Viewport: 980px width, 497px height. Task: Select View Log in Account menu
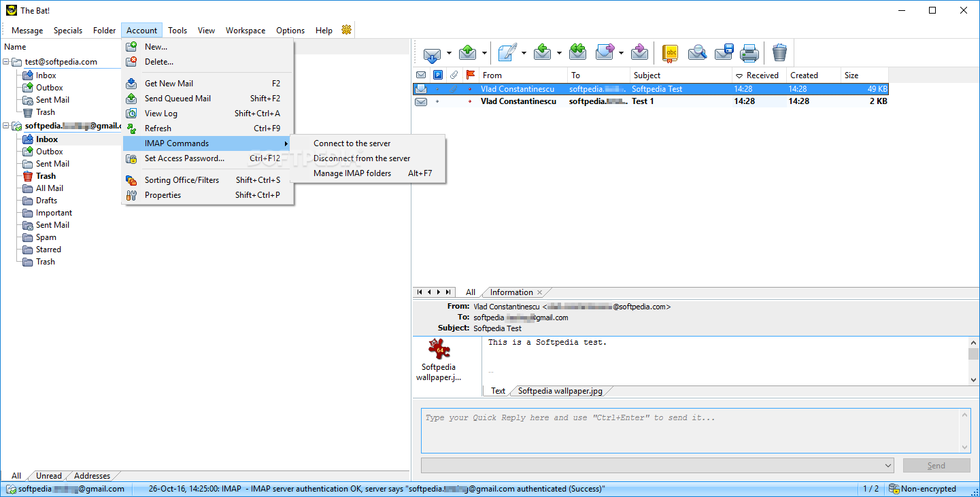click(207, 114)
